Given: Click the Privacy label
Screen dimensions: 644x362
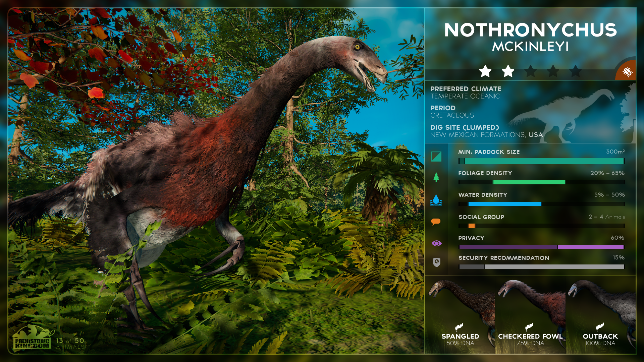Looking at the screenshot, I should coord(471,238).
